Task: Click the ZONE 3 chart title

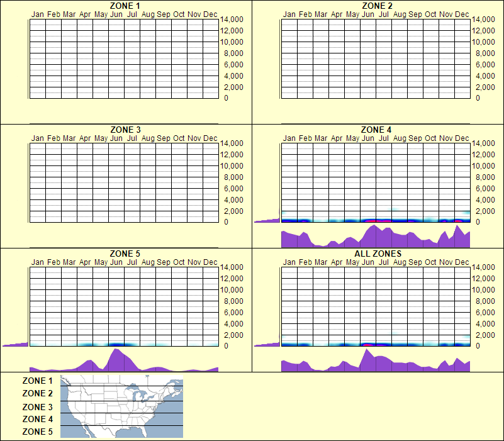Action: click(123, 130)
